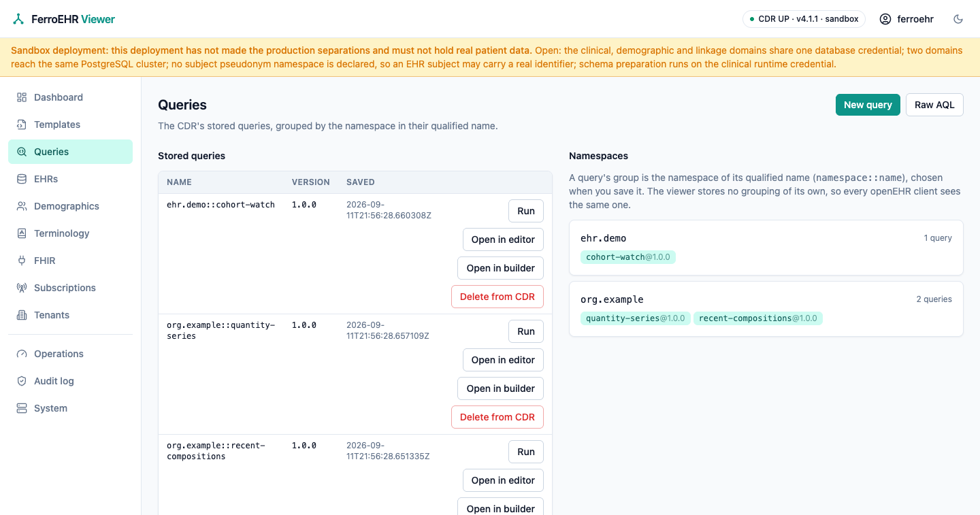Select the cohort-watch@1.0.0 namespace tag
The image size is (980, 515).
click(x=628, y=257)
